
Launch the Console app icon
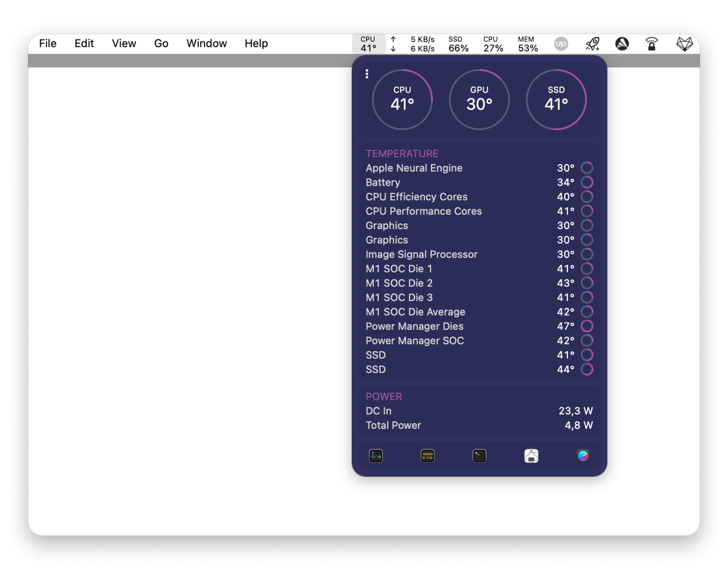(x=427, y=455)
